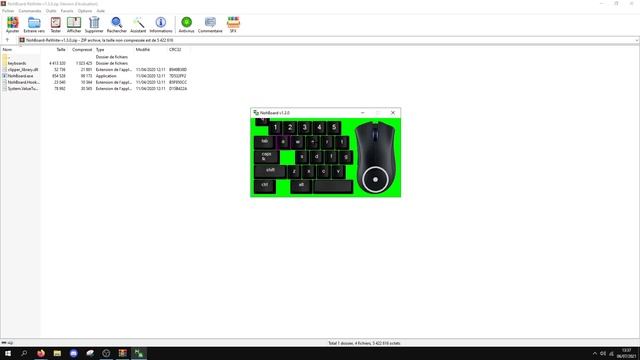Click the Ajouter toolbar icon in WinRAR
Image resolution: width=640 pixels, height=360 pixels.
point(12,24)
